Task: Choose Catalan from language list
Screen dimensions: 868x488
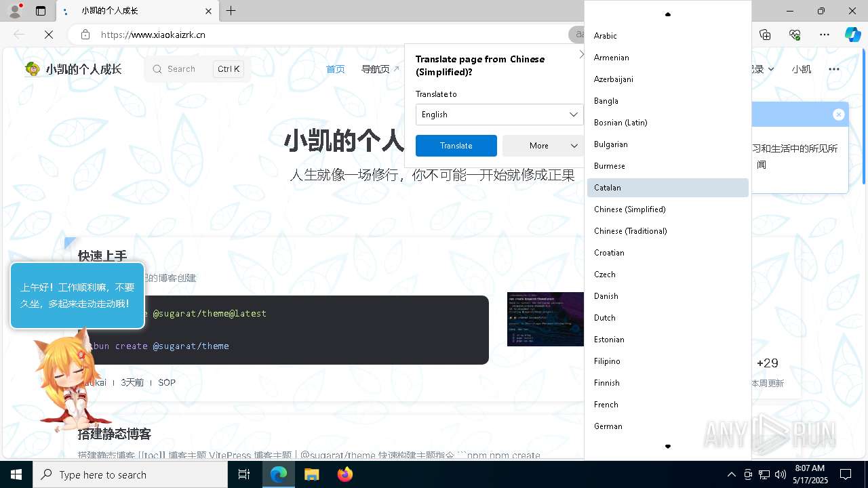Action: click(668, 188)
